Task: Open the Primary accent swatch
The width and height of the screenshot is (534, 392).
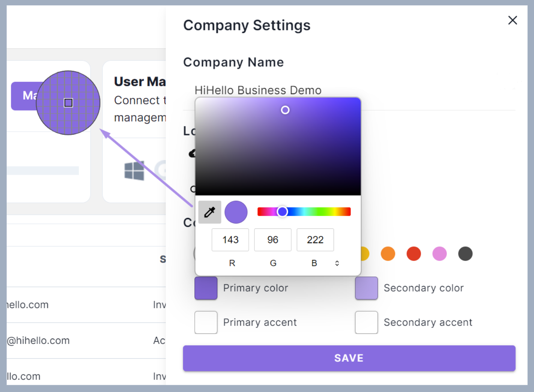Action: coord(206,322)
